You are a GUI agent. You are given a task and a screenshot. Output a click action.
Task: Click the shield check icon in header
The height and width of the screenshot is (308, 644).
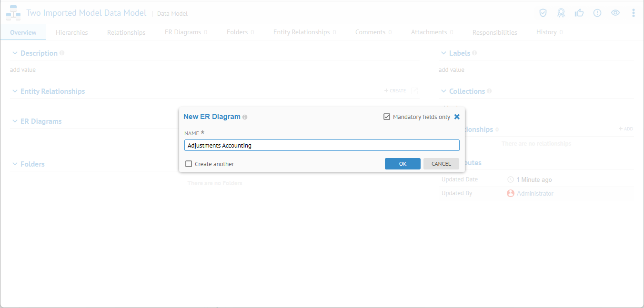pos(543,13)
